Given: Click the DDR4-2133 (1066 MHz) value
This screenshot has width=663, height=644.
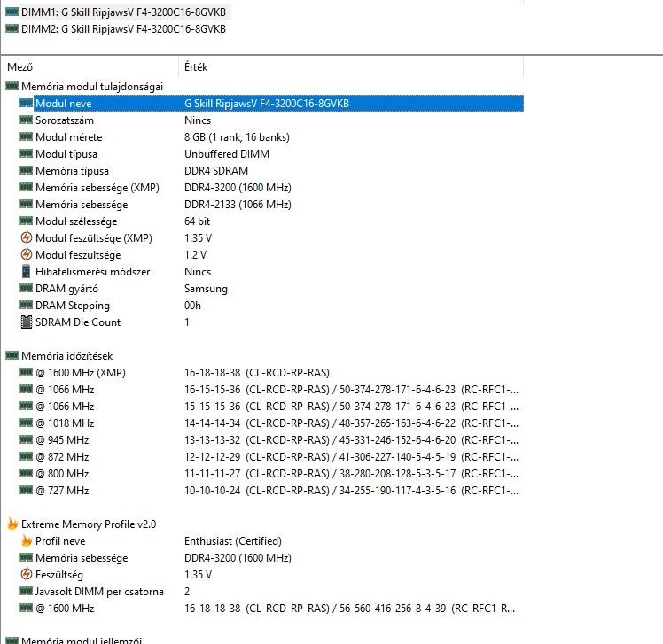Looking at the screenshot, I should tap(238, 205).
